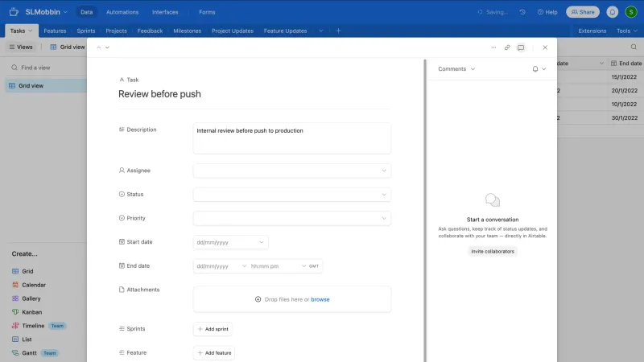The height and width of the screenshot is (362, 644).
Task: Click the Review before push title
Action: (159, 94)
